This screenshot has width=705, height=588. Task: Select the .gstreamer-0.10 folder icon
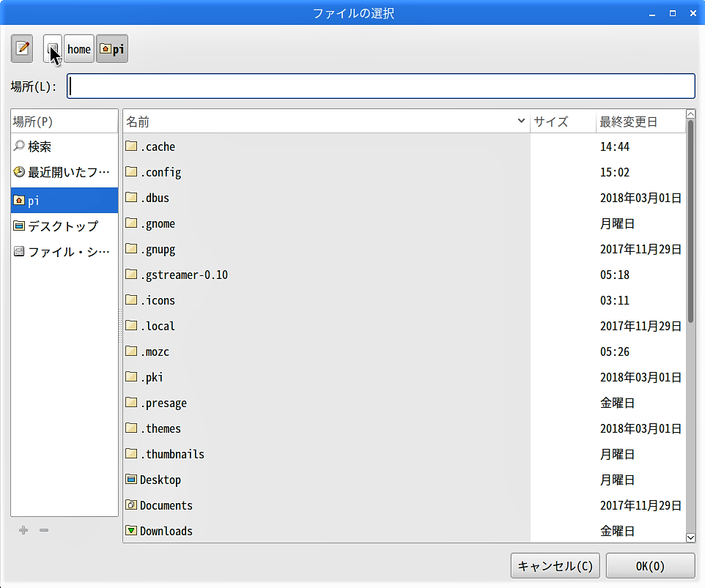[x=131, y=274]
